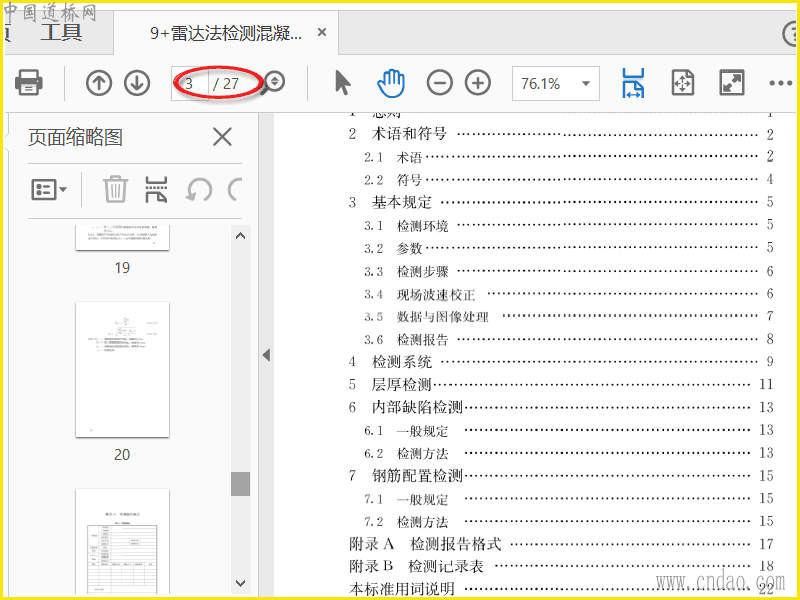The width and height of the screenshot is (800, 600).
Task: Click the delete pages trash icon
Action: 115,189
